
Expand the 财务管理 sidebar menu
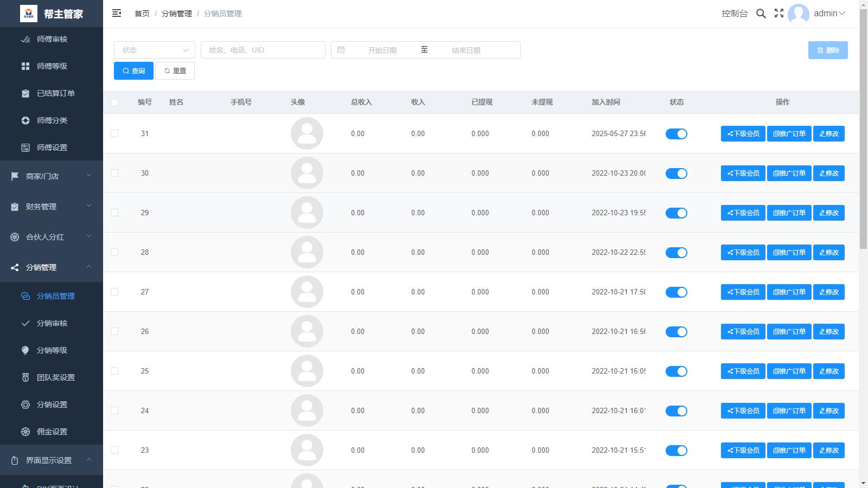(52, 207)
